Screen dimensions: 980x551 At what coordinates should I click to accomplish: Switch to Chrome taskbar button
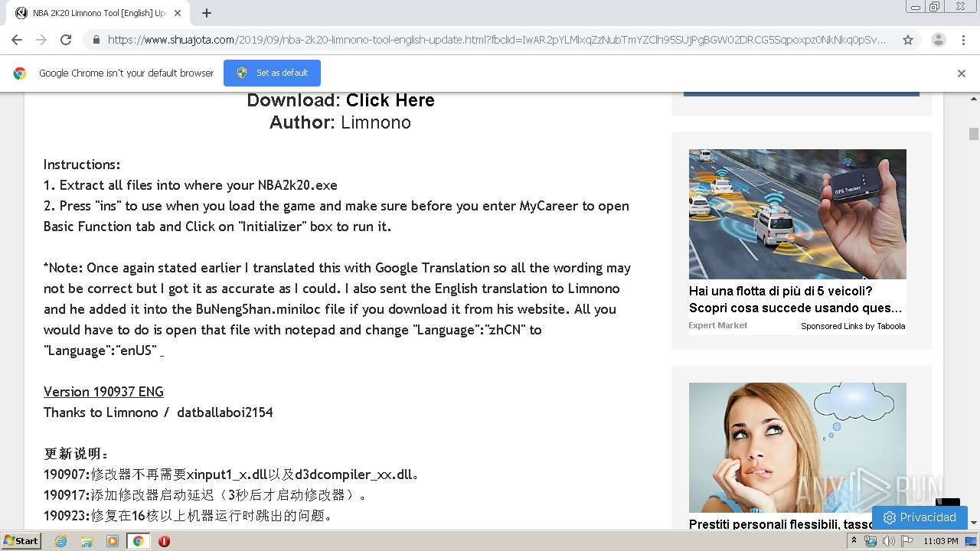coord(138,541)
